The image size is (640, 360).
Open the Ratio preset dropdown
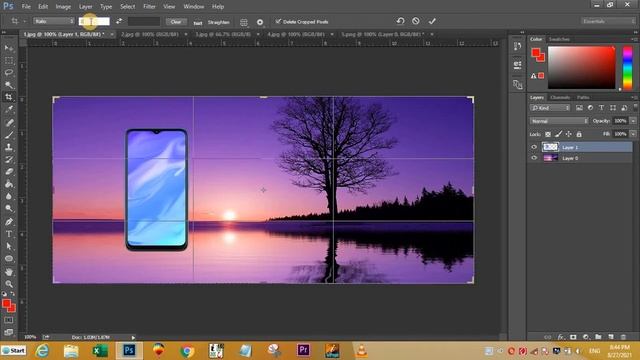pos(54,21)
